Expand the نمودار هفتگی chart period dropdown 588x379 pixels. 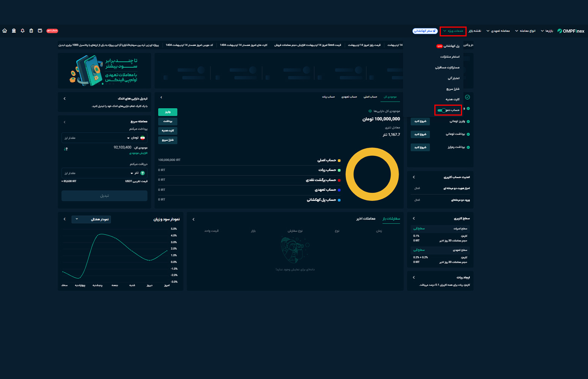click(x=91, y=219)
